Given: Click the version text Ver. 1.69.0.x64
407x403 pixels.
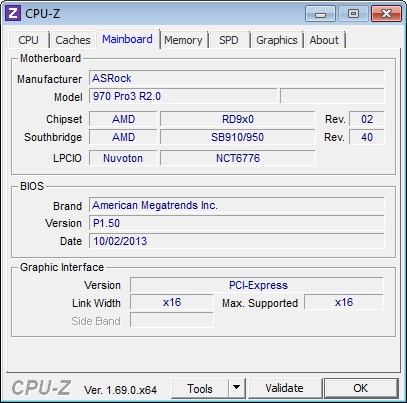Looking at the screenshot, I should click(120, 390).
